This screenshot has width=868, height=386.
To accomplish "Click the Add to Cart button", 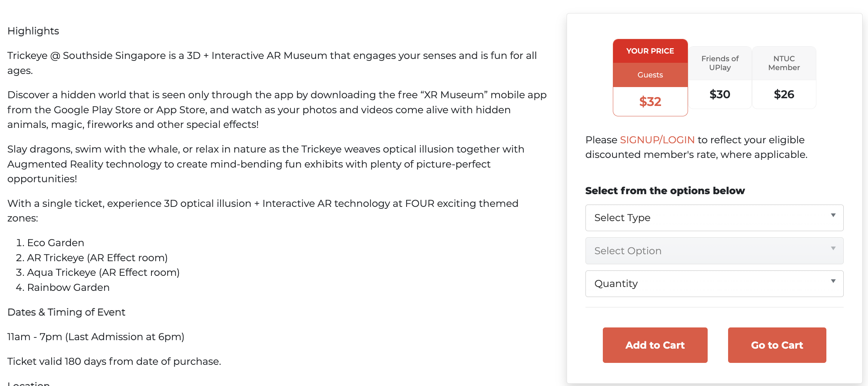I will coord(655,345).
